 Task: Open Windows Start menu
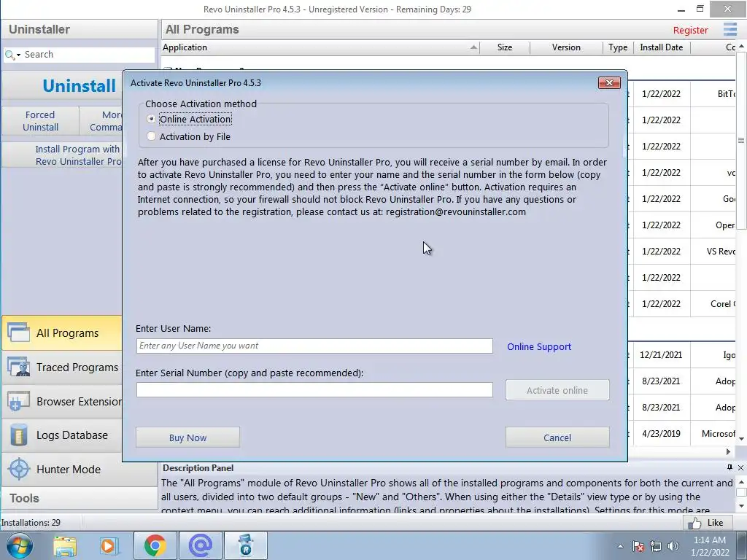tap(20, 545)
